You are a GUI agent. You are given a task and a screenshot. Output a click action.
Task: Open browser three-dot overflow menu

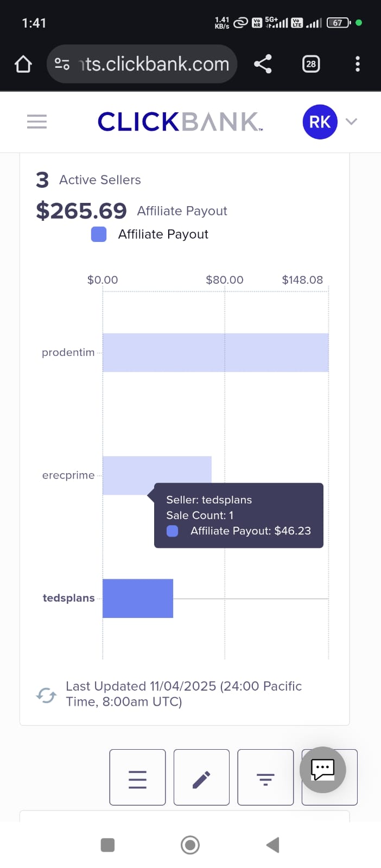click(357, 64)
